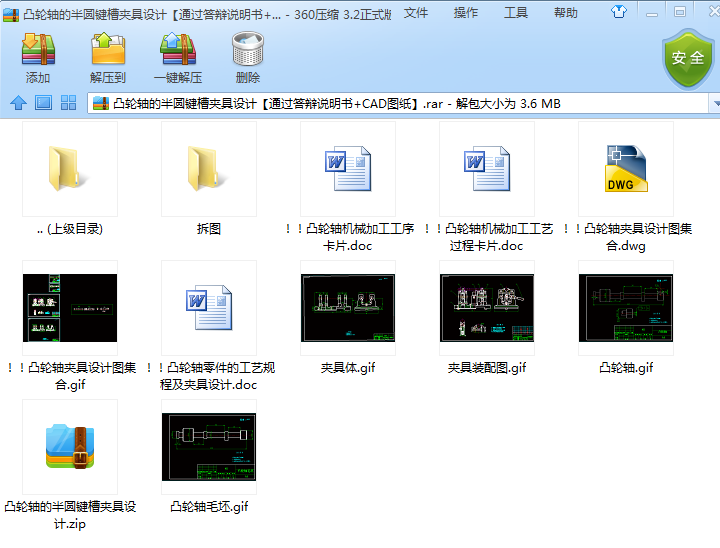Open the 操作 menu
The height and width of the screenshot is (548, 720).
pos(466,13)
